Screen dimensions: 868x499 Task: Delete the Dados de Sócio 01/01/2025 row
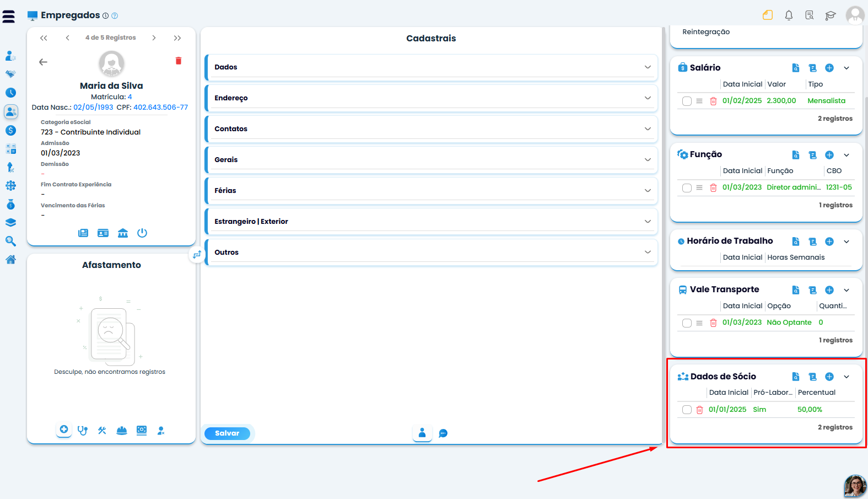point(699,410)
